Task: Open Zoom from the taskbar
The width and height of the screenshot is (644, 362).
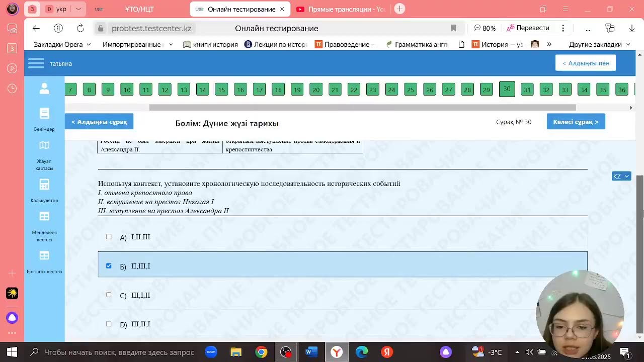Action: (211, 352)
